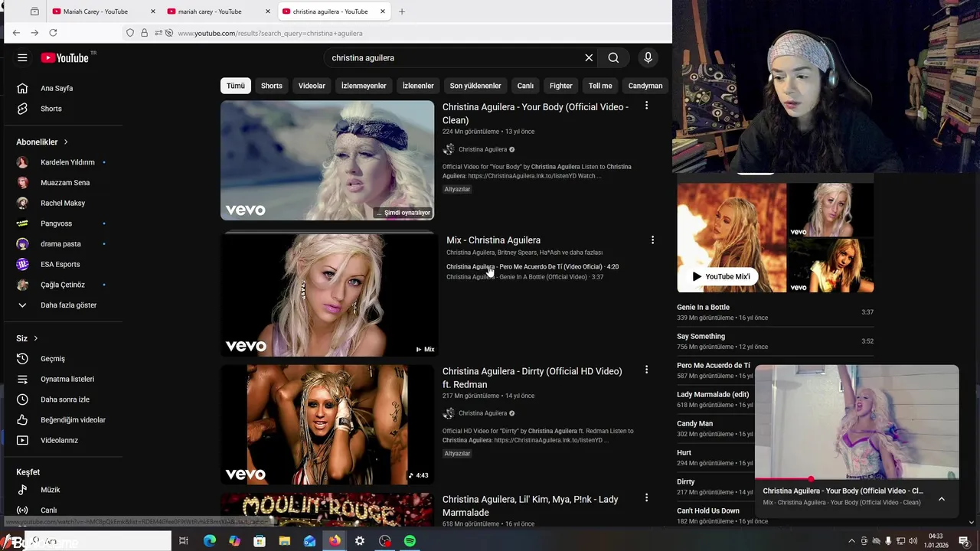
Task: Open Rachel Maksy subscription channel
Action: (x=63, y=203)
